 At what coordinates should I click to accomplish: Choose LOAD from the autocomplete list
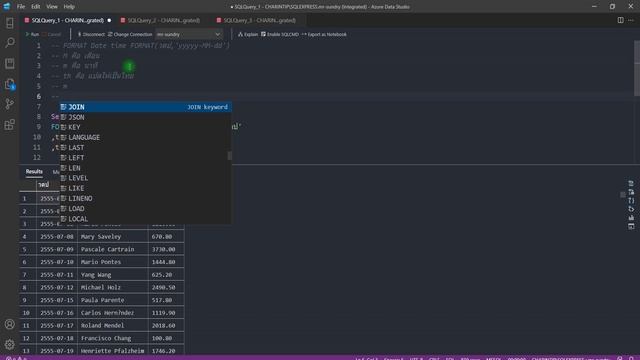click(145, 209)
